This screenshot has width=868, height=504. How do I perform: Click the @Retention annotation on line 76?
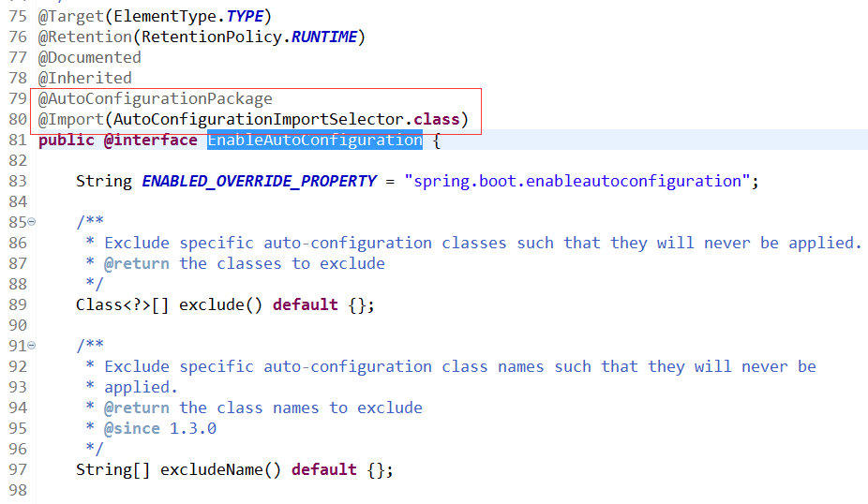(85, 37)
